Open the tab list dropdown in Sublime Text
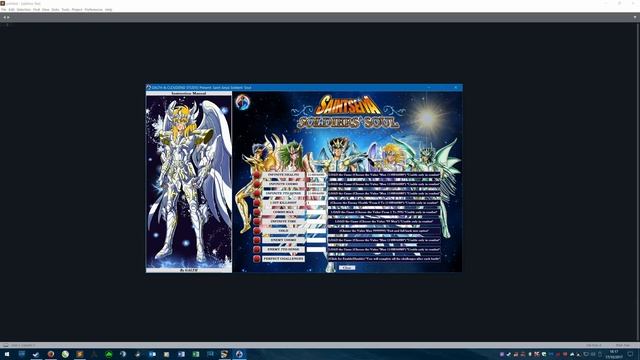This screenshot has height=360, width=640. 635,17
